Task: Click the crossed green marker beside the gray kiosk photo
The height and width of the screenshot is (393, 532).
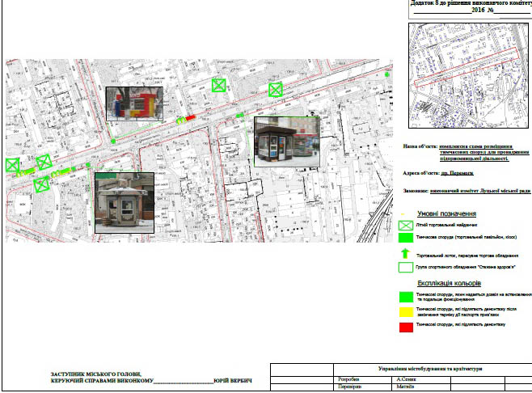Action: (x=41, y=184)
